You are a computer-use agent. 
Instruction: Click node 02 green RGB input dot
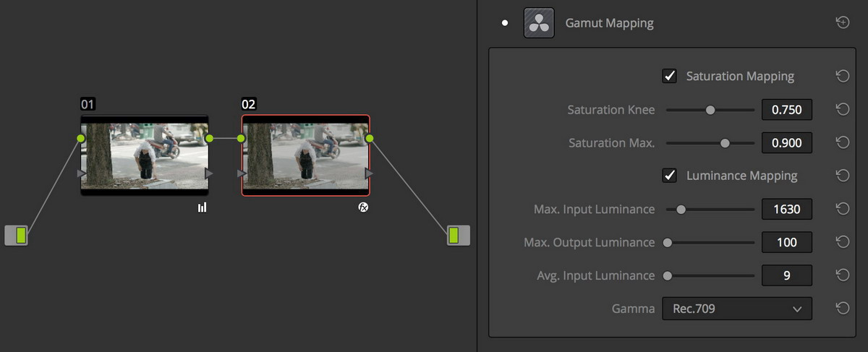pos(242,138)
